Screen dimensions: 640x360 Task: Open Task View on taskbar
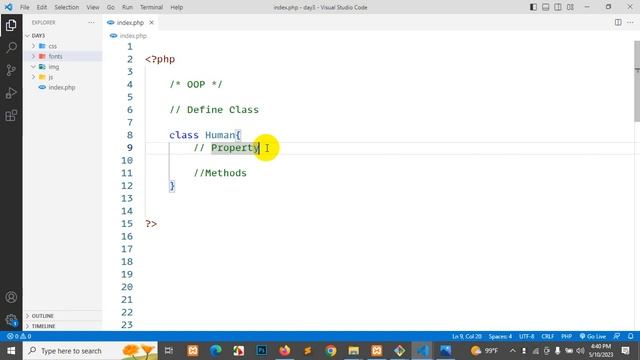(x=169, y=351)
